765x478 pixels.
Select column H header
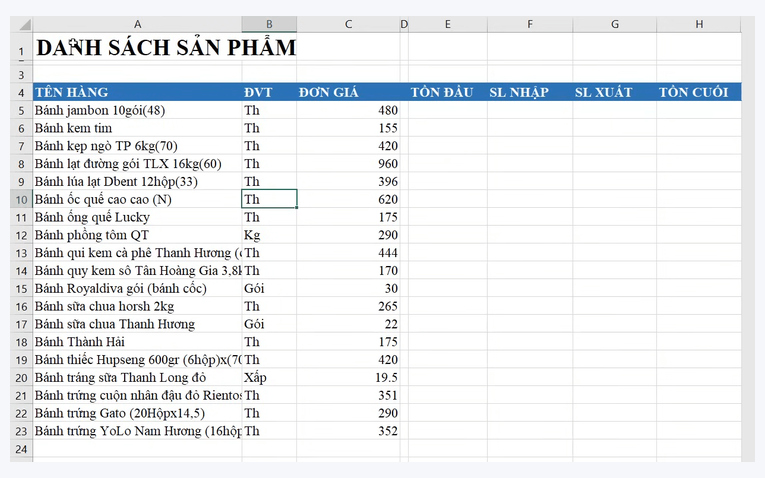[x=699, y=24]
